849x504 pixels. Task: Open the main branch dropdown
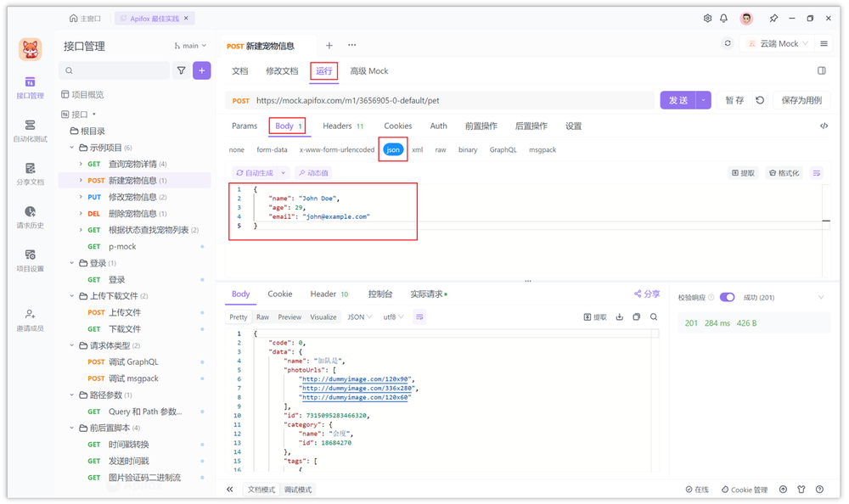pos(191,45)
